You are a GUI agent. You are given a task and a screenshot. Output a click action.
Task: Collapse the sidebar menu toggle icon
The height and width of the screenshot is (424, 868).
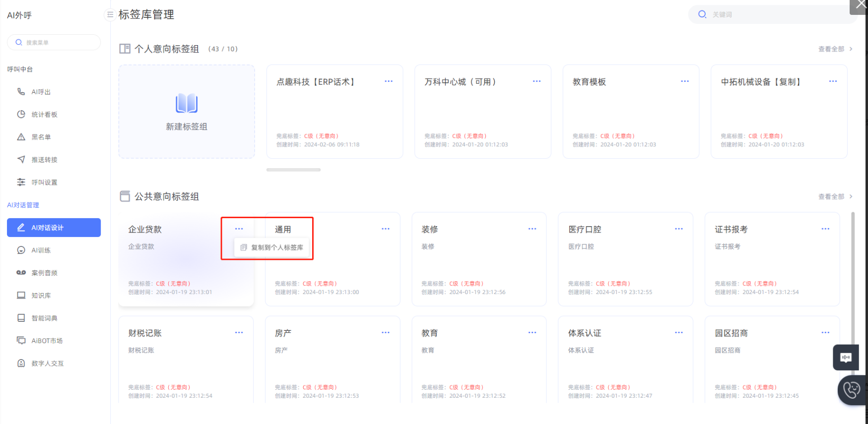pos(110,15)
